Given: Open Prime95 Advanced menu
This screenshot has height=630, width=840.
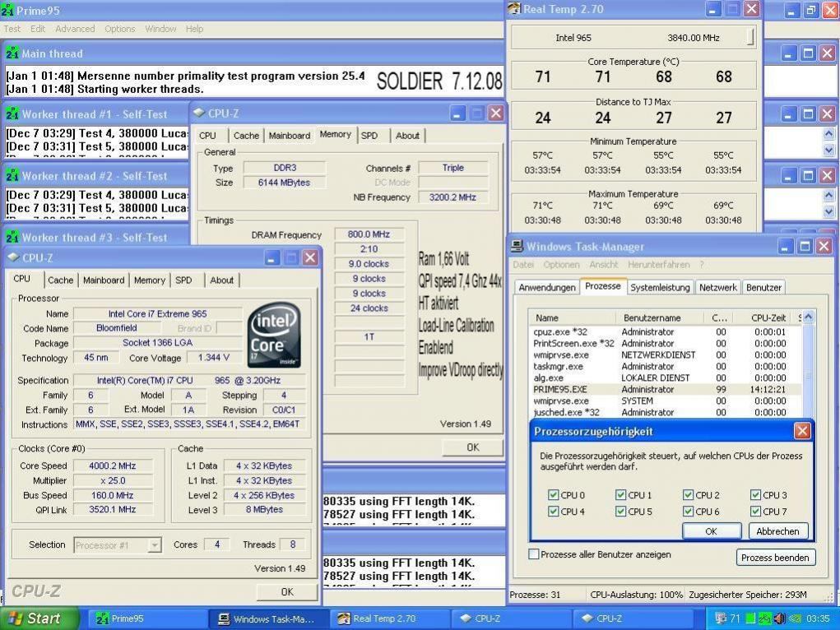Looking at the screenshot, I should (75, 29).
